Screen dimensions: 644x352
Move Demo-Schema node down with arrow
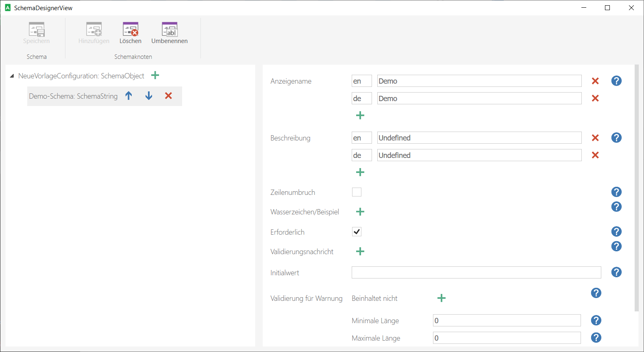click(149, 96)
